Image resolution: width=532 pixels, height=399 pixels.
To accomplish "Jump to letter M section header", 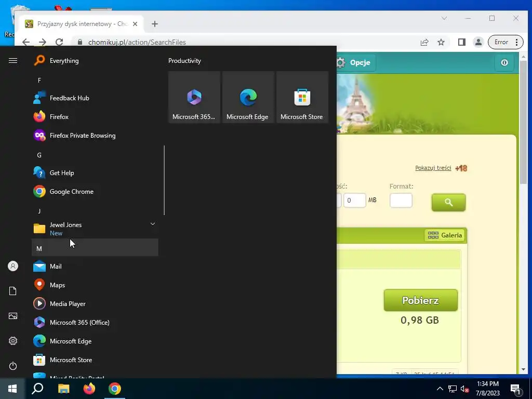I will coord(95,247).
